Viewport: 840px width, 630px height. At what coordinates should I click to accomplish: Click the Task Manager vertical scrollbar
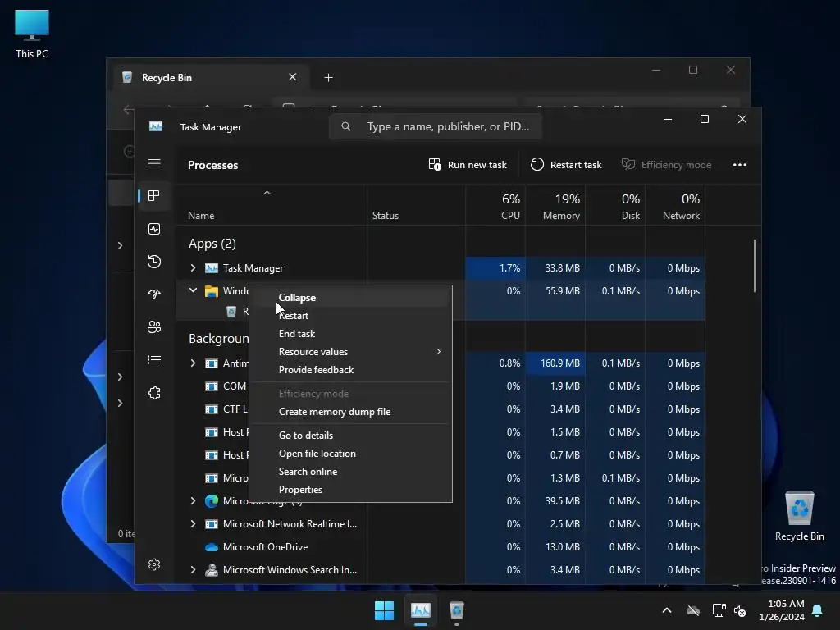[x=755, y=266]
